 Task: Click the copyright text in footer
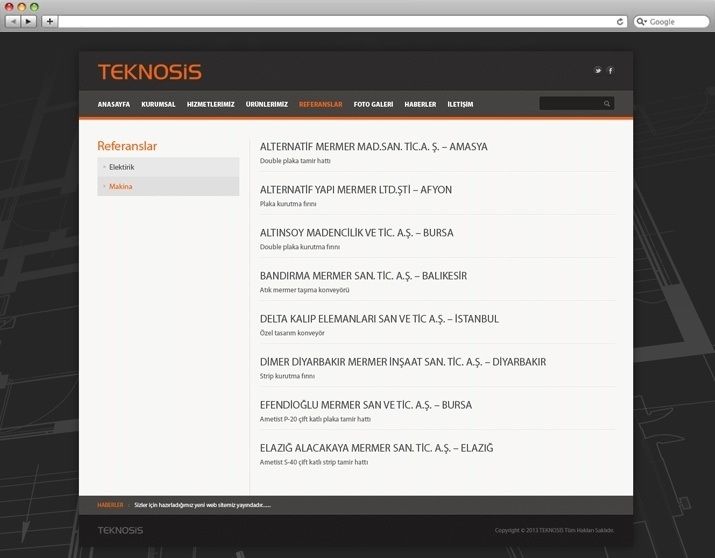pos(554,530)
